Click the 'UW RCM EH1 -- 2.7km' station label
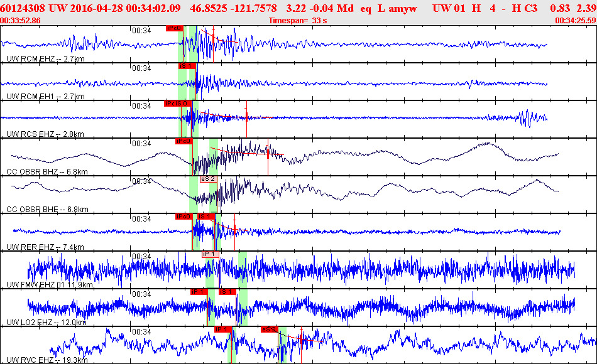 click(x=46, y=97)
